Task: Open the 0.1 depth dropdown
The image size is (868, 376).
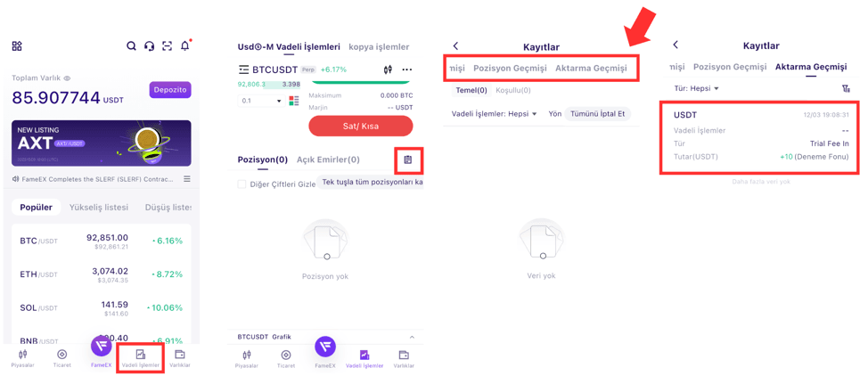Action: tap(261, 101)
